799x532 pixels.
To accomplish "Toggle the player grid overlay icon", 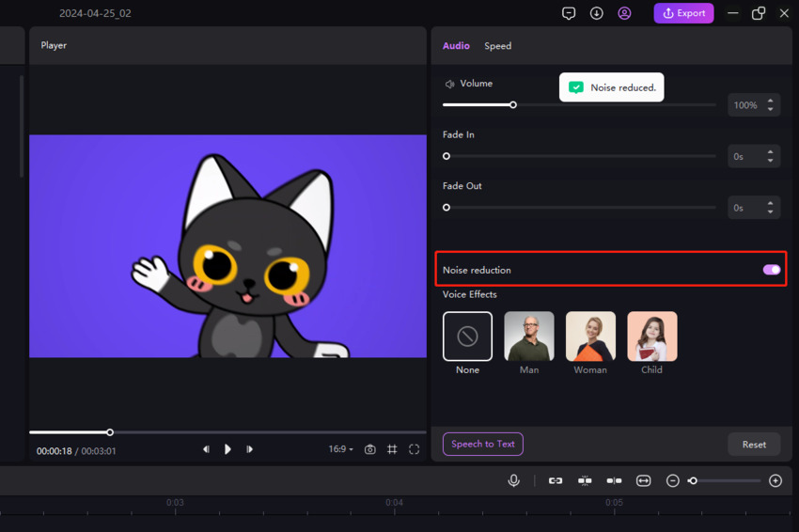I will tap(392, 450).
